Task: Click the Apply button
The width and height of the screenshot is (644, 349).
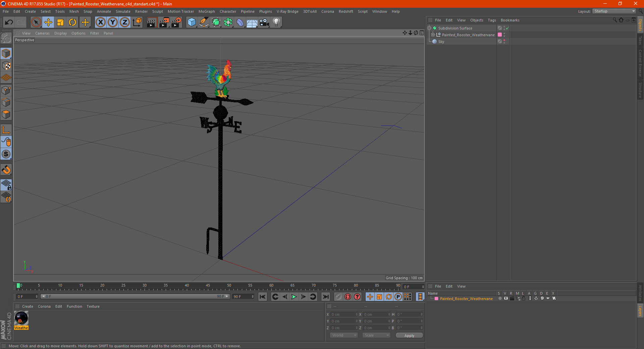Action: (409, 336)
